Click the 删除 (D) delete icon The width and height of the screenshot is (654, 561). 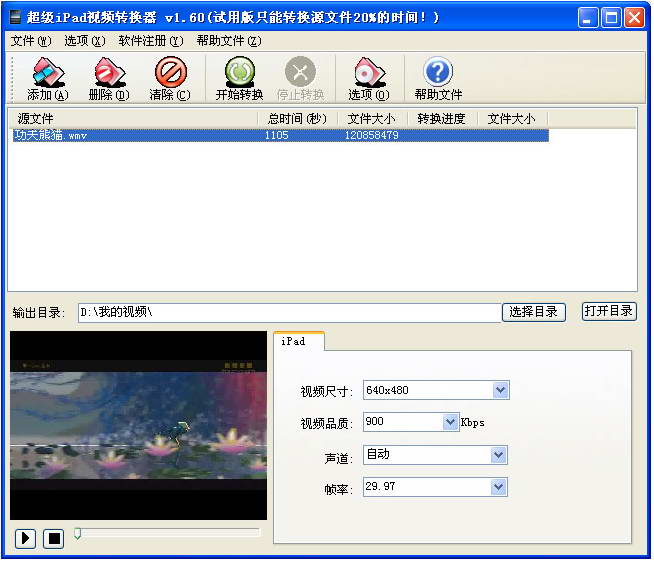coord(109,79)
